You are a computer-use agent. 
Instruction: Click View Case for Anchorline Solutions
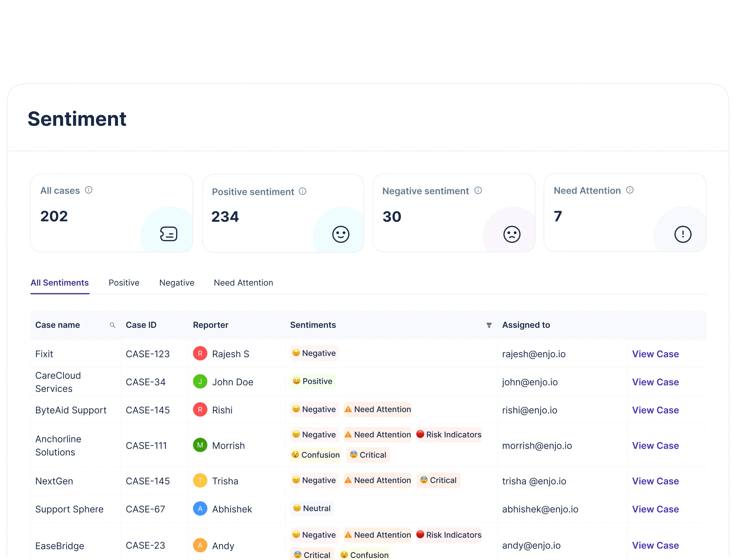[x=655, y=446]
